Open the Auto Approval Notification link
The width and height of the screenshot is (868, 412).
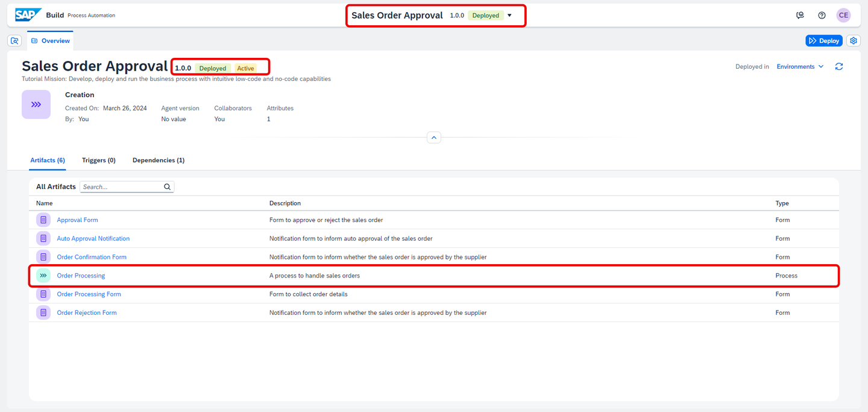pos(93,238)
